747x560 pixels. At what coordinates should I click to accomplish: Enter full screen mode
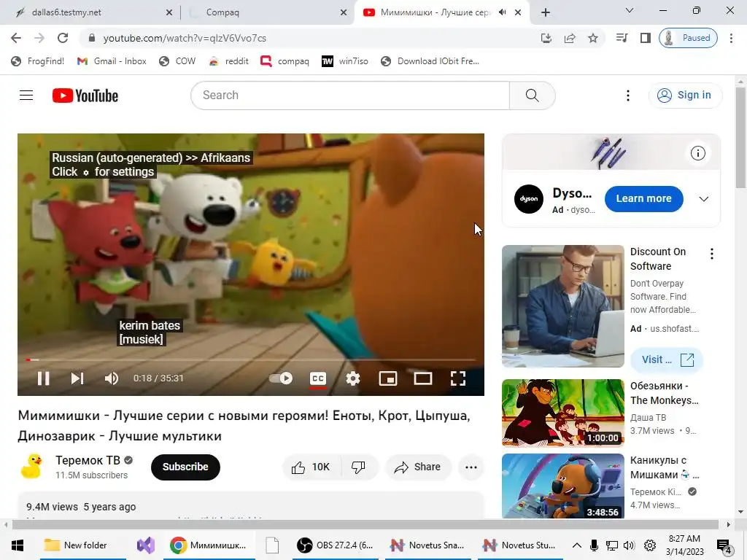click(x=458, y=378)
